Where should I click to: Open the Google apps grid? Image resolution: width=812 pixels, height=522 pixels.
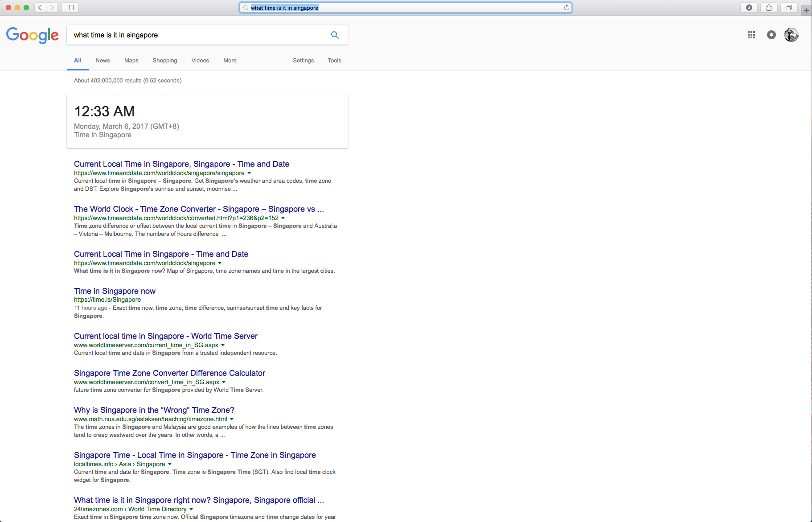coord(751,35)
